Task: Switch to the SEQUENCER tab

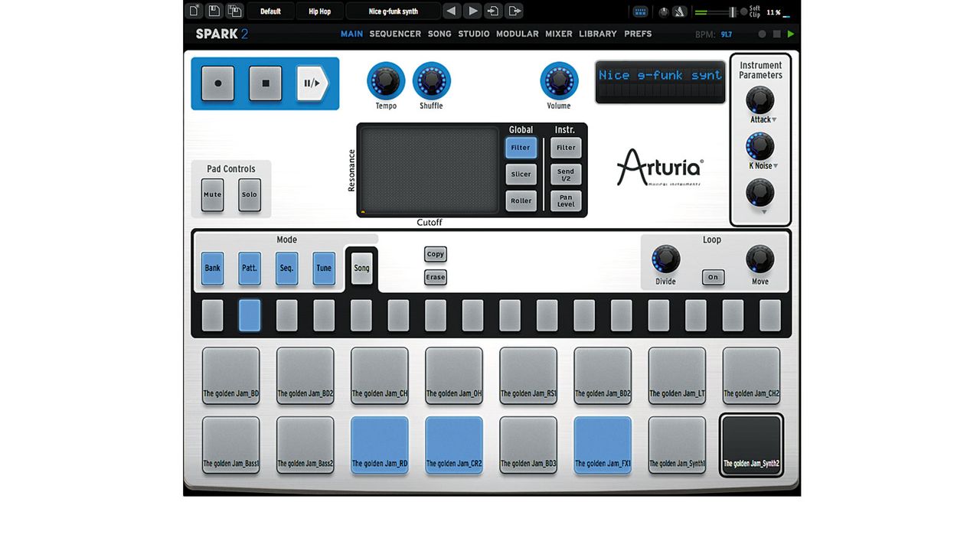Action: click(395, 34)
